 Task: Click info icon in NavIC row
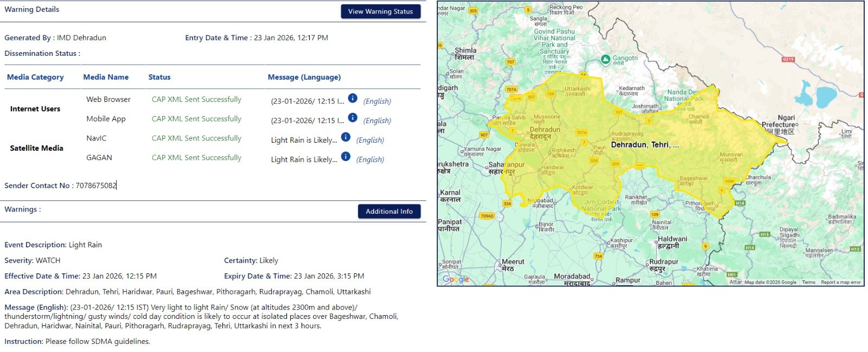(x=346, y=137)
